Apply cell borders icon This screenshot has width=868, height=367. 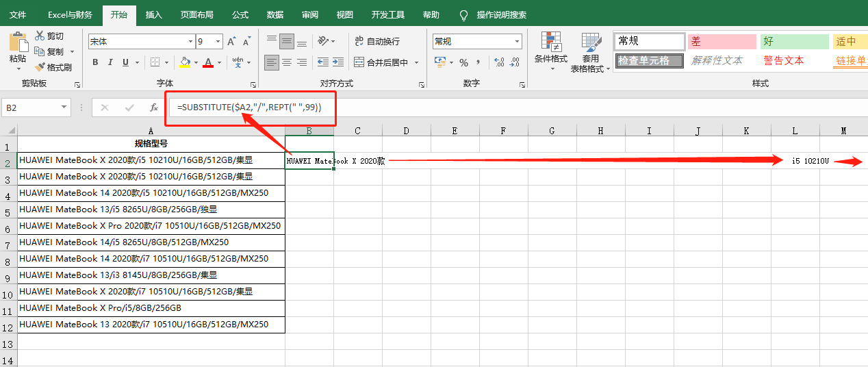point(155,62)
